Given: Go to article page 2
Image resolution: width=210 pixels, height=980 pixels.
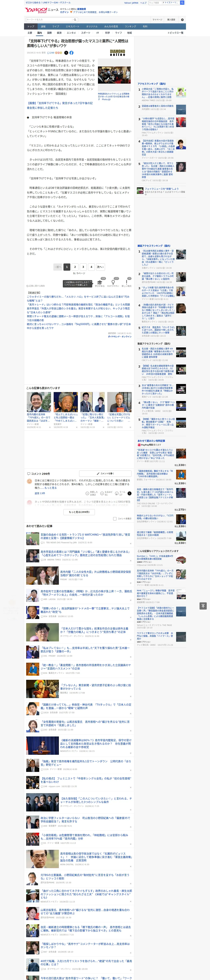Looking at the screenshot, I should coord(75,267).
